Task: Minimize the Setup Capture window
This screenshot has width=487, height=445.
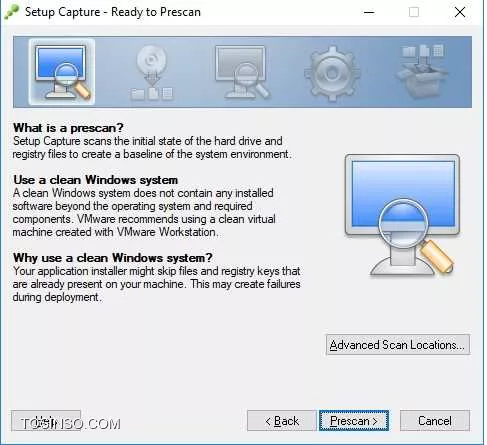Action: [369, 12]
